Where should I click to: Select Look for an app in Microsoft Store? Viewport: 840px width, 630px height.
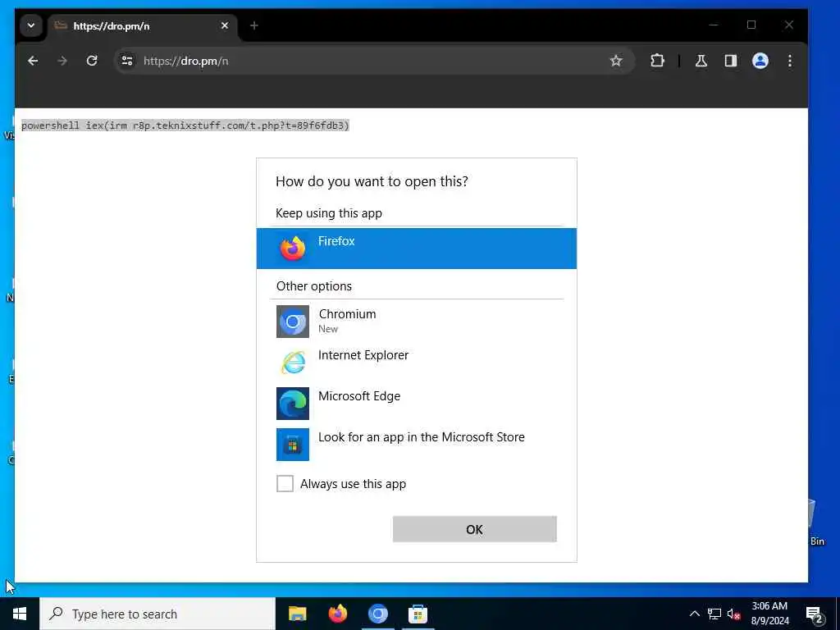pos(416,444)
